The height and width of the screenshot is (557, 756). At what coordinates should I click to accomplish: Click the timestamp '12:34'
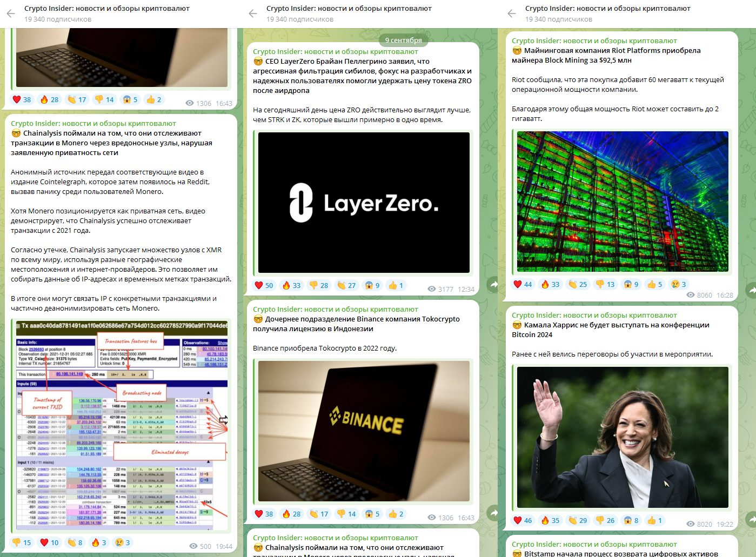pos(466,289)
